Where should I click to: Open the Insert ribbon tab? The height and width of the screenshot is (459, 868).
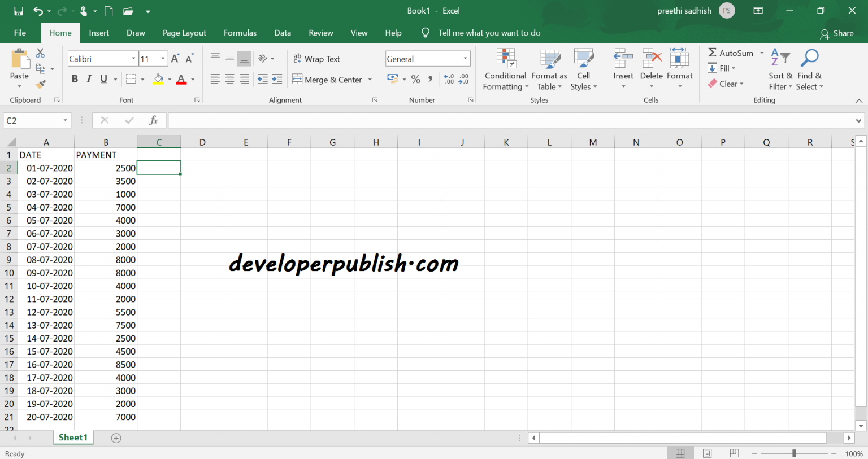[x=99, y=33]
